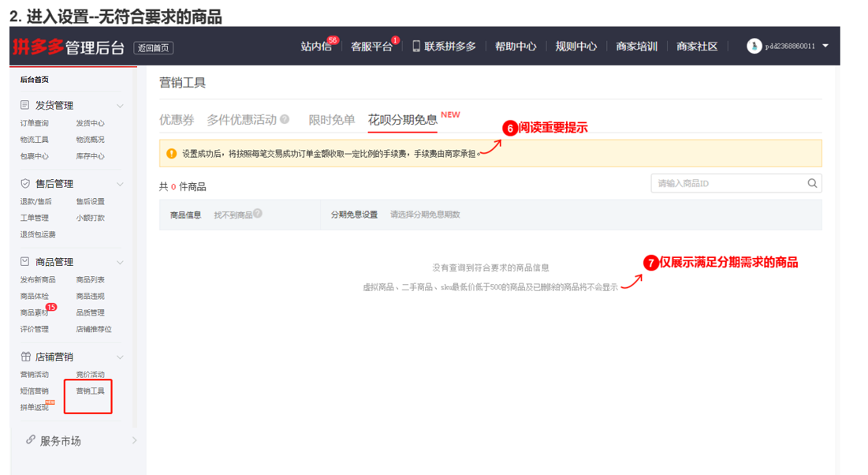Click the help icon beside 多件优惠活动
The height and width of the screenshot is (475, 868).
tap(285, 119)
